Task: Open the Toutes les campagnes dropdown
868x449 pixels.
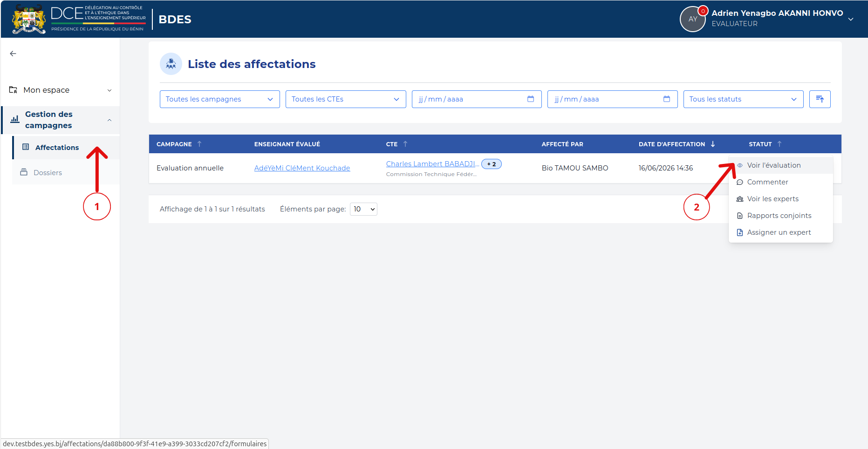Action: tap(220, 99)
